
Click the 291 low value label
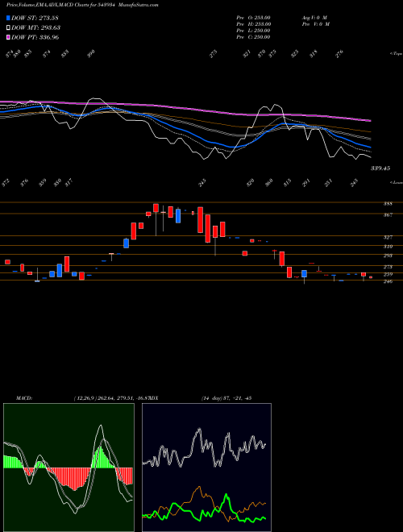(x=305, y=183)
